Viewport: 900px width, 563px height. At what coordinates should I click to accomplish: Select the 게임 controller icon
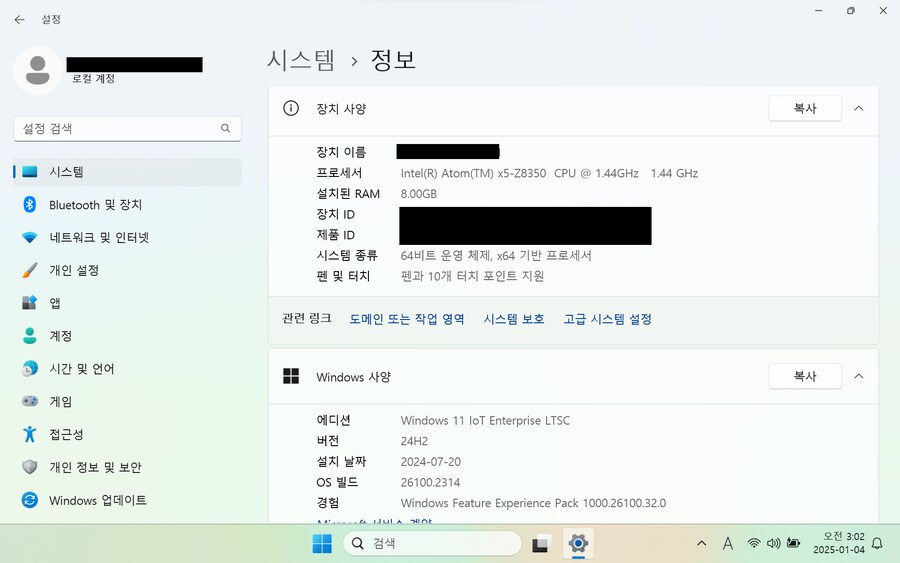(x=30, y=401)
